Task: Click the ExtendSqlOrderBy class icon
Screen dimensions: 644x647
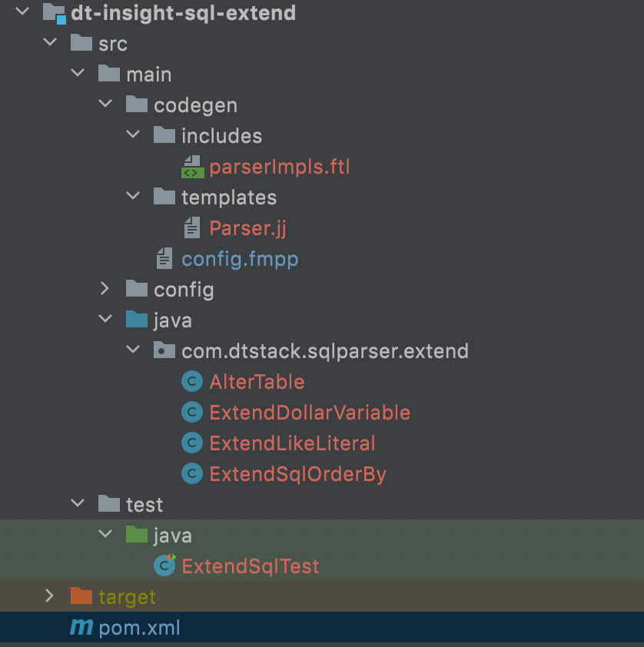Action: 192,473
